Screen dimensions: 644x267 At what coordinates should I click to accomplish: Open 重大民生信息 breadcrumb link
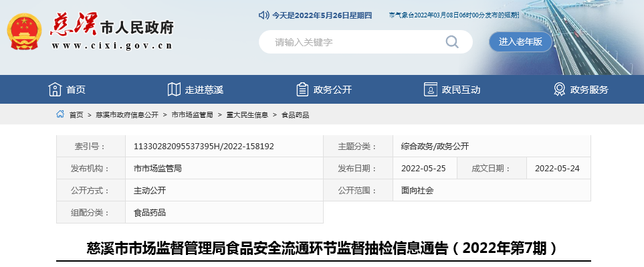(247, 115)
